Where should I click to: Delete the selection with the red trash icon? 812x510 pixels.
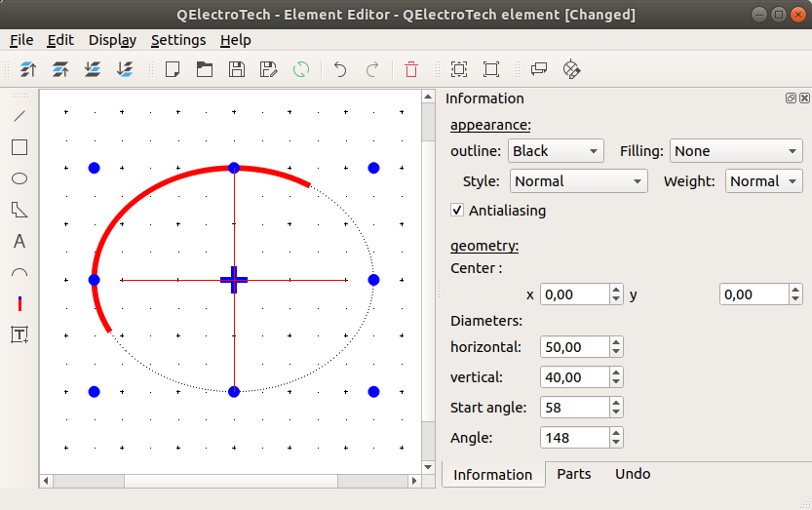point(411,69)
